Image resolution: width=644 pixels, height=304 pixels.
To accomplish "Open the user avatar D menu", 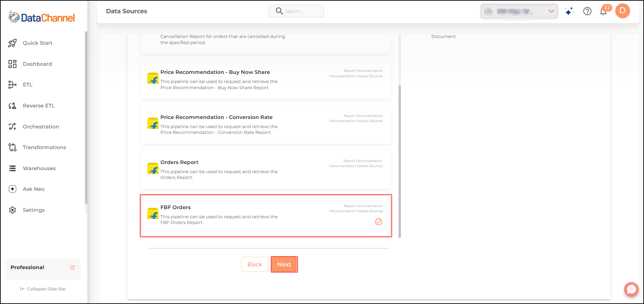I will click(623, 11).
